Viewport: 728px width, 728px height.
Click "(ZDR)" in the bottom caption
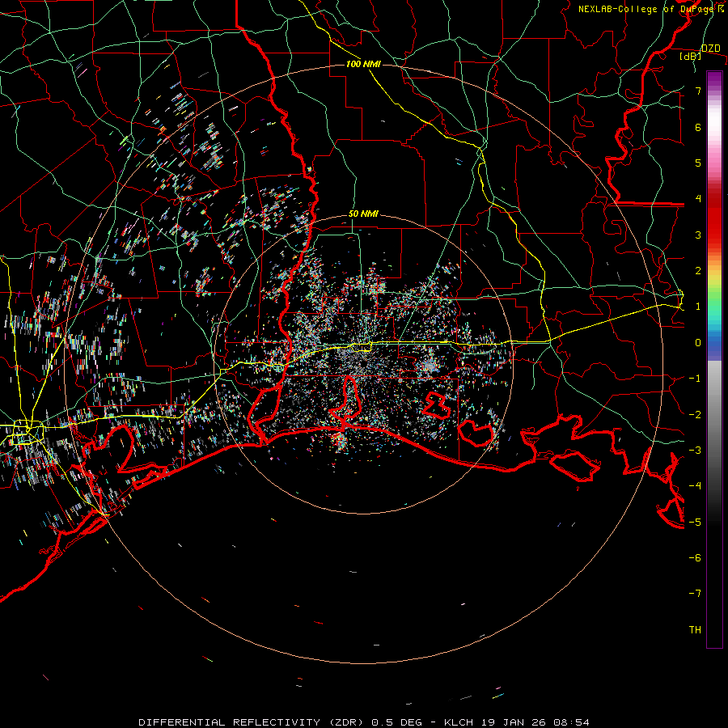348,722
